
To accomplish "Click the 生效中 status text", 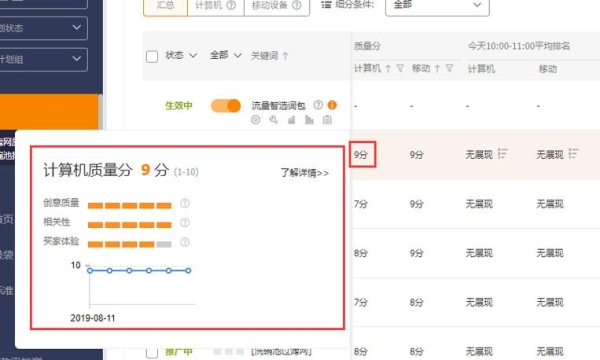I will point(179,106).
